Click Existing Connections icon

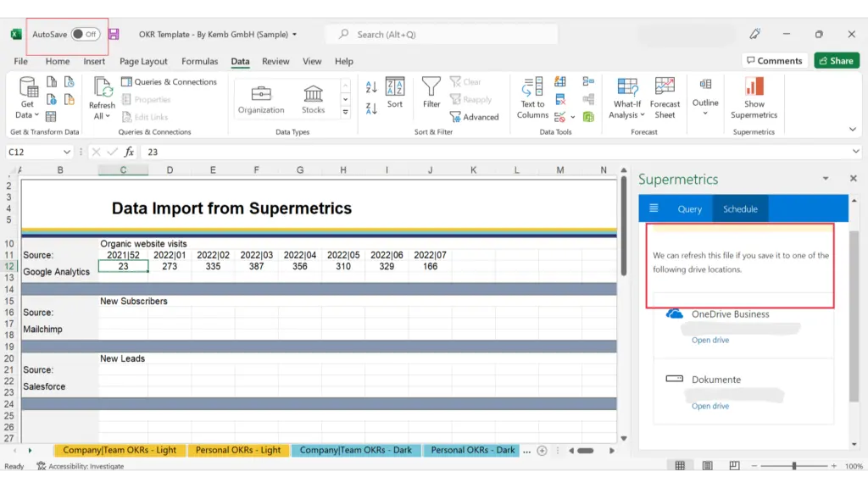click(x=70, y=100)
